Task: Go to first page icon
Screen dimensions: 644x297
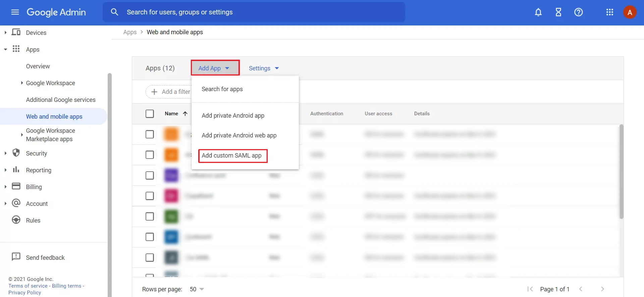Action: click(x=530, y=289)
